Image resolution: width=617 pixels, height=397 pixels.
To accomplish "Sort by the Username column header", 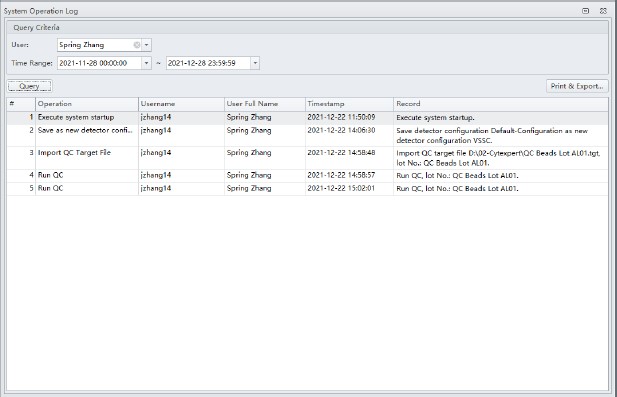I will point(181,104).
